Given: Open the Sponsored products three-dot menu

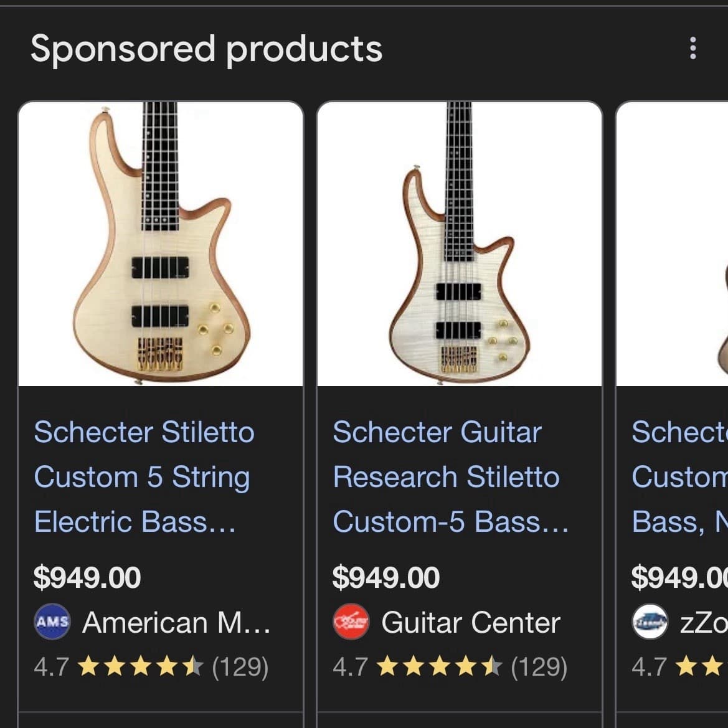Looking at the screenshot, I should coord(693,47).
